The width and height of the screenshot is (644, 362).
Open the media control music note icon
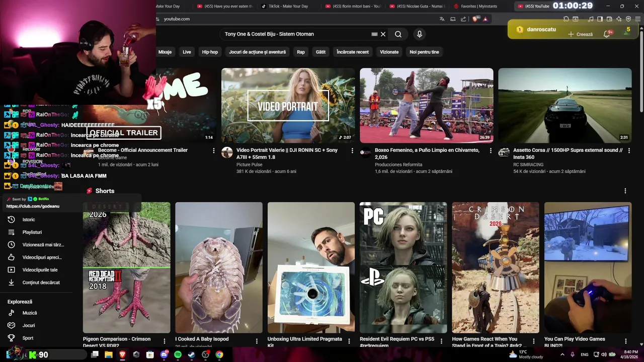pyautogui.click(x=590, y=19)
